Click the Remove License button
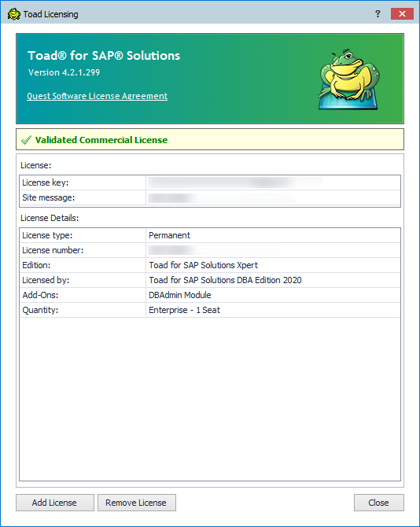 pos(136,503)
